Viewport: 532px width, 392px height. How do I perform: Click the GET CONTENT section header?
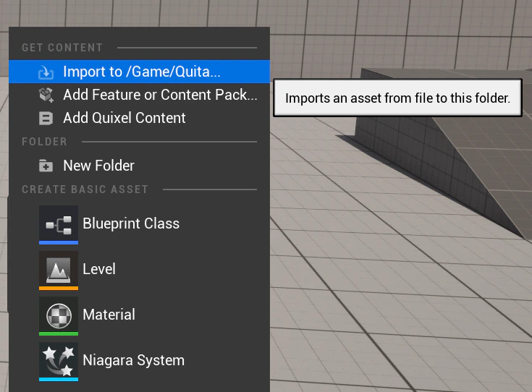coord(62,48)
